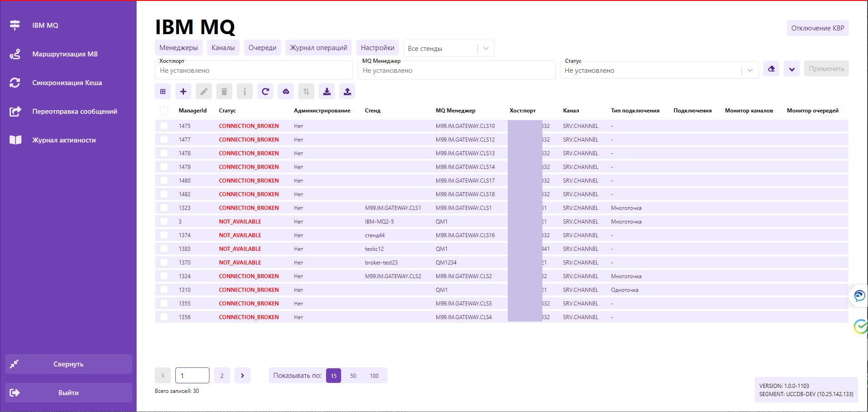868x412 pixels.
Task: Click the refresh table icon
Action: [265, 92]
